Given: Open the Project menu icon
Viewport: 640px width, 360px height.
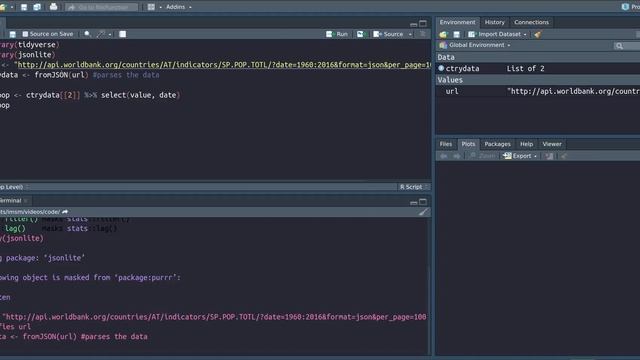Looking at the screenshot, I should pos(625,7).
